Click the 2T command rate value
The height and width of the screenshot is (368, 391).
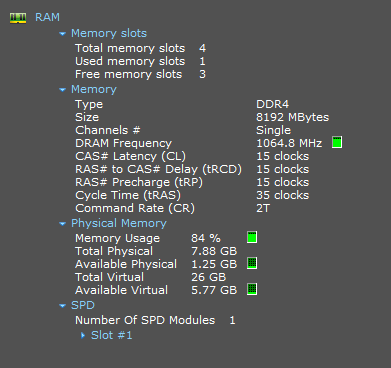pos(263,208)
